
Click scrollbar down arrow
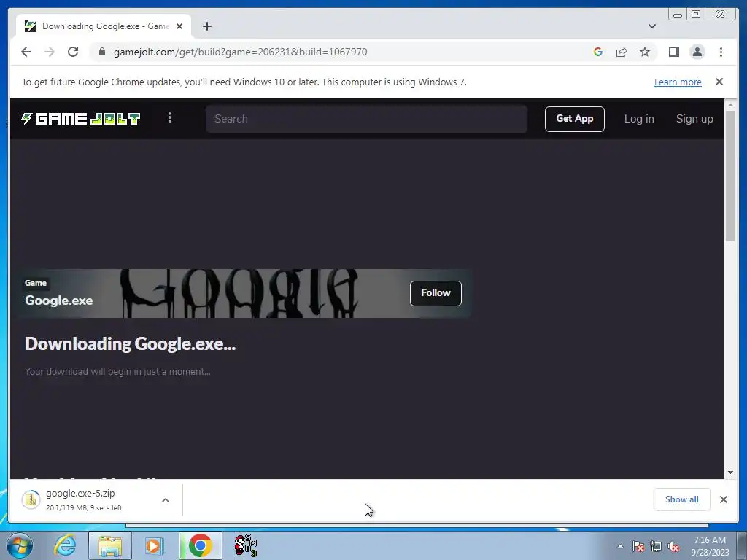pos(730,472)
